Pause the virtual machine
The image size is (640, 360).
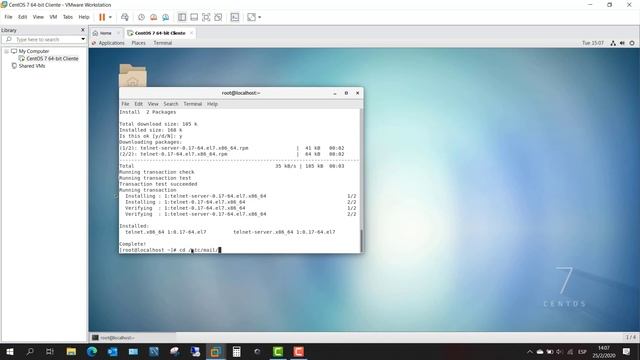102,17
